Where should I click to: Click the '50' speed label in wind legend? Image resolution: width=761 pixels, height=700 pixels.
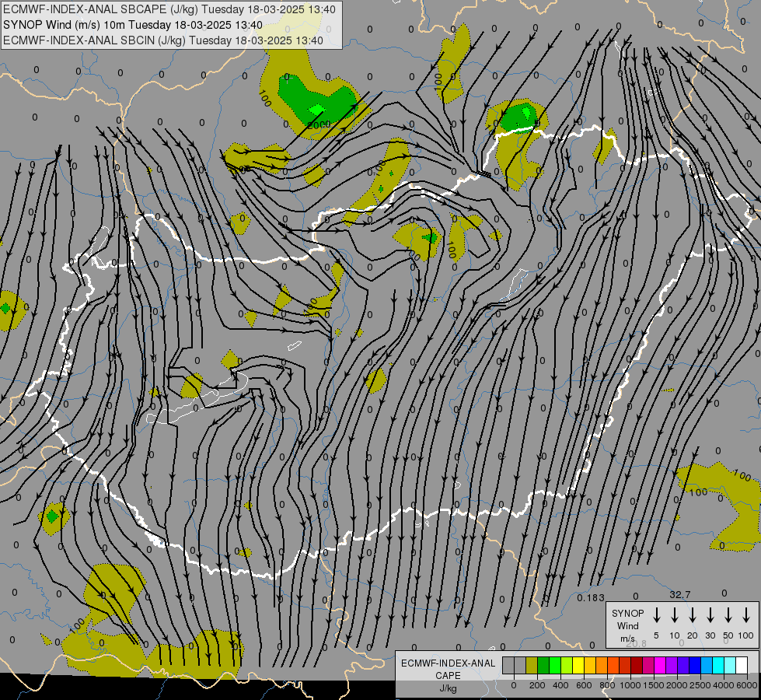tap(728, 635)
